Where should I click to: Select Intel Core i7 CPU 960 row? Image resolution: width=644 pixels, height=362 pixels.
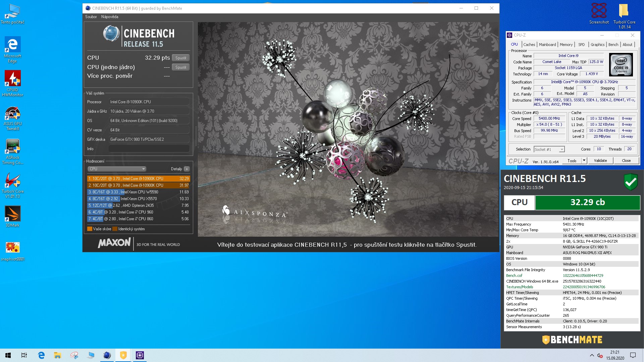pos(139,212)
